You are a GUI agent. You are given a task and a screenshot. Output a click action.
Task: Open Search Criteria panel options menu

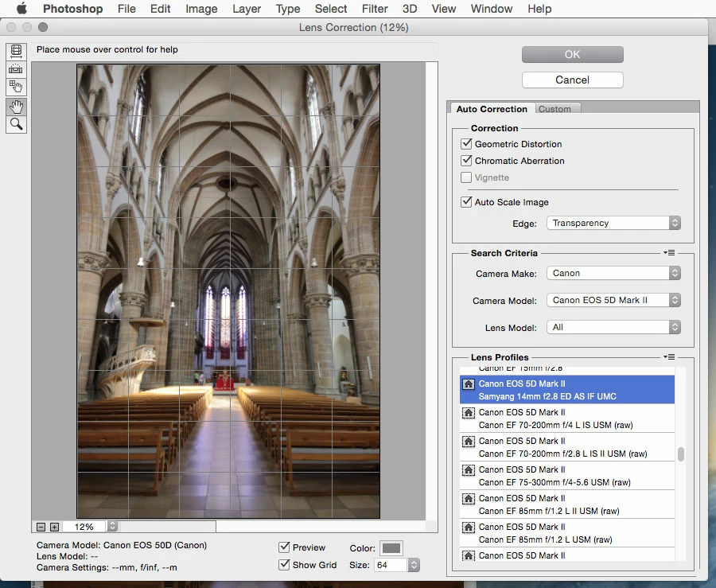(x=669, y=252)
